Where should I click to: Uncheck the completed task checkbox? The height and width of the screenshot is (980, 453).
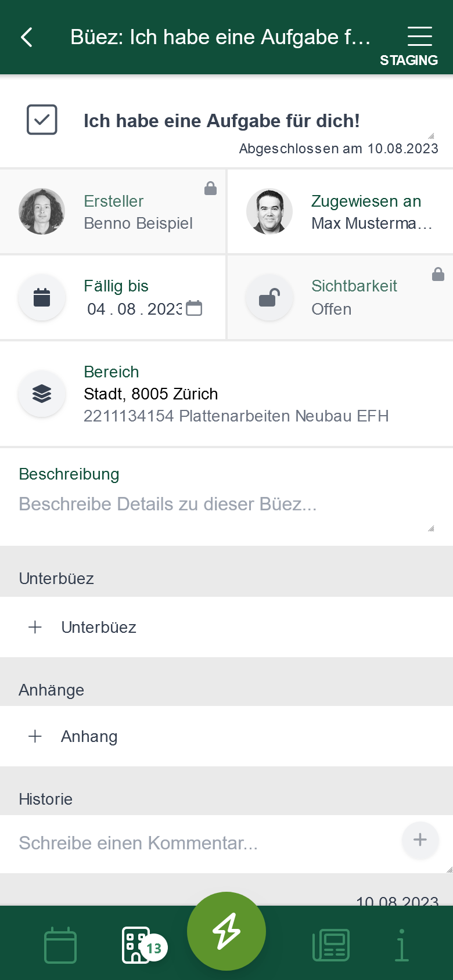(x=42, y=120)
